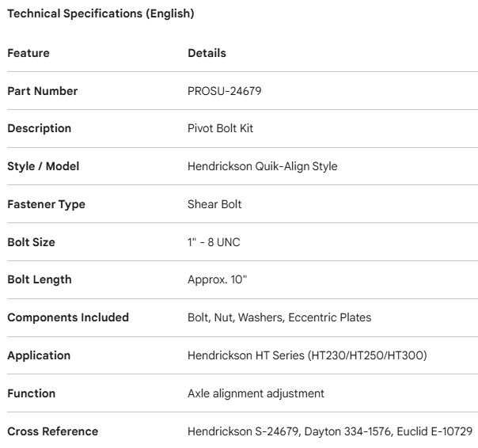Click the Cross Reference part numbers text

(330, 431)
